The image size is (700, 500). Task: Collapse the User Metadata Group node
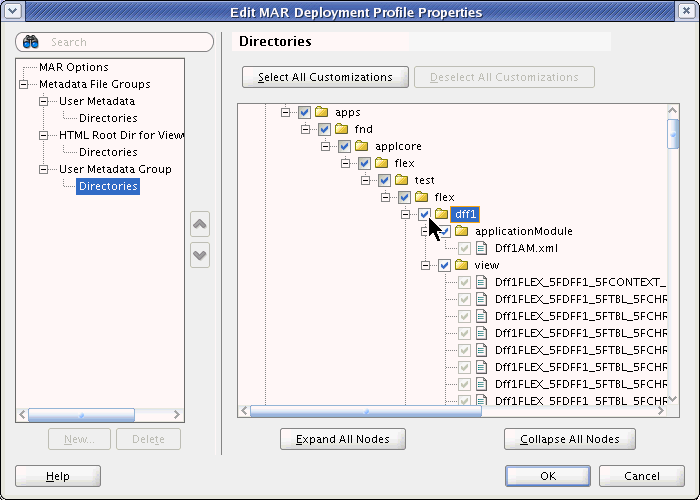click(43, 169)
